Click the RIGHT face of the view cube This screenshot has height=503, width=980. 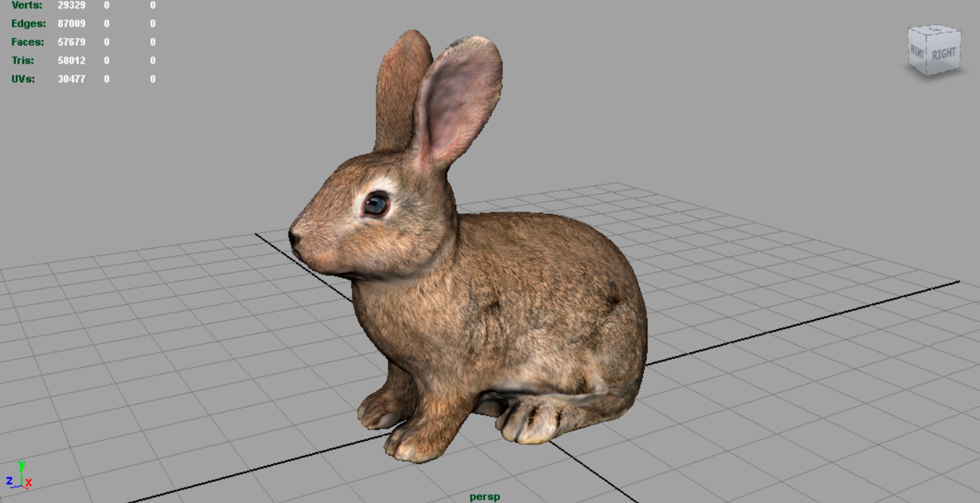point(943,53)
